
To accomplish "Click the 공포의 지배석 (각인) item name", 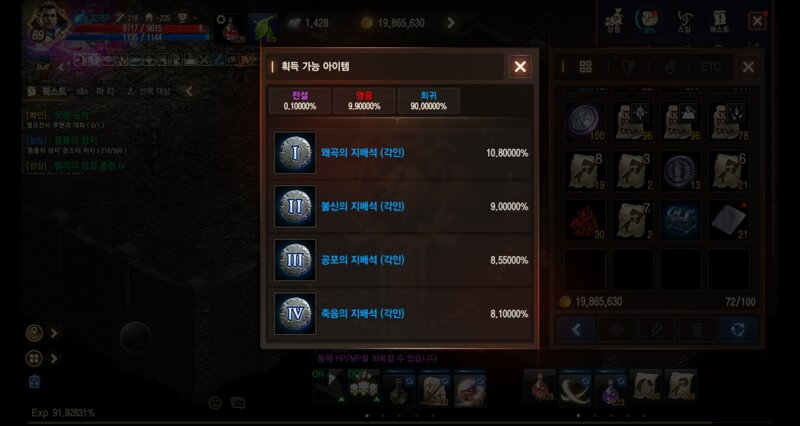I will point(363,260).
